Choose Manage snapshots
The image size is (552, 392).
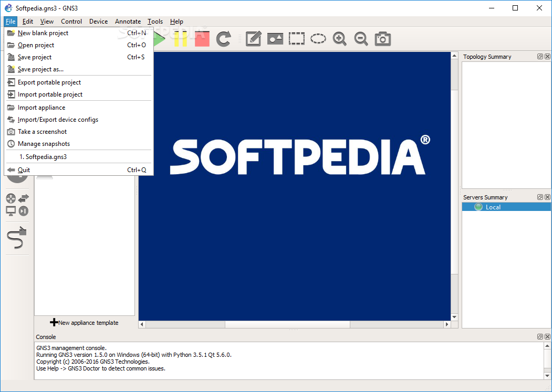coord(79,144)
